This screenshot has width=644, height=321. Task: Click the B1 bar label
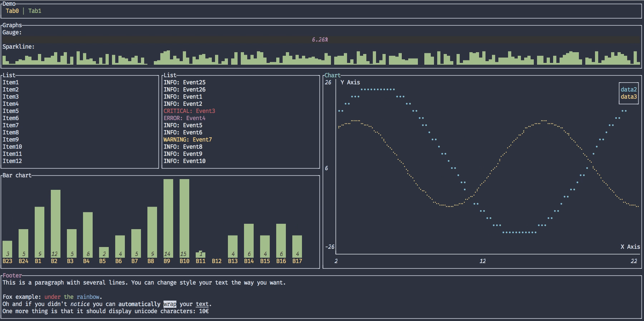pos(38,261)
